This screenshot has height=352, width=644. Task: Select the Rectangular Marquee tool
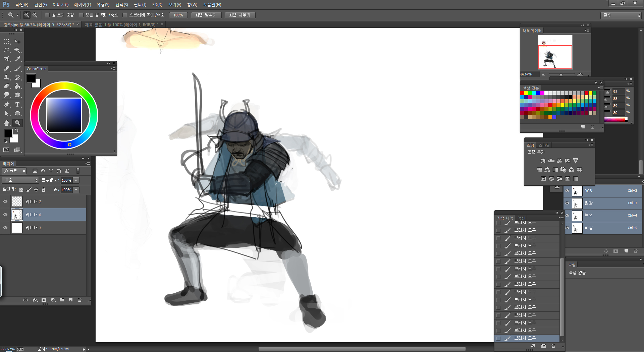point(6,42)
